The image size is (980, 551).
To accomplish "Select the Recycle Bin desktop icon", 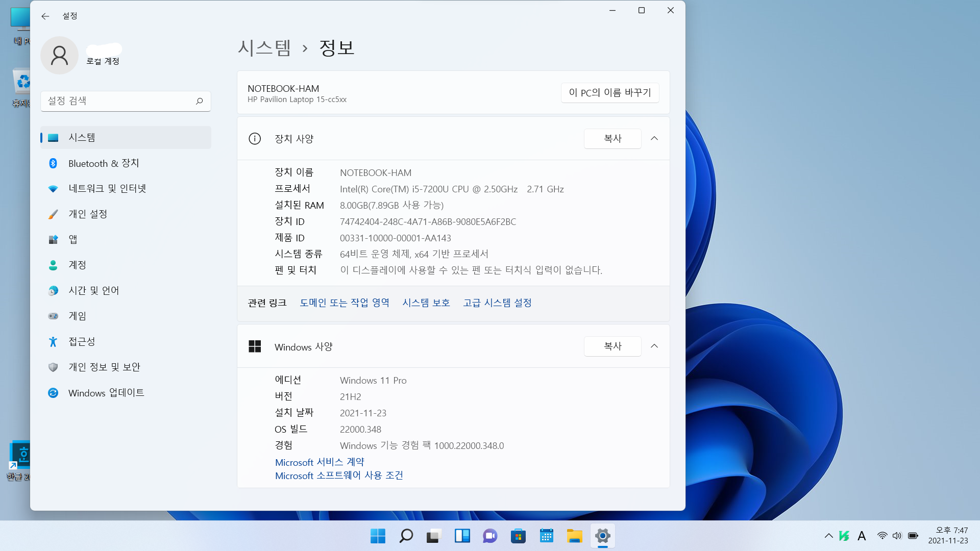I will point(21,88).
